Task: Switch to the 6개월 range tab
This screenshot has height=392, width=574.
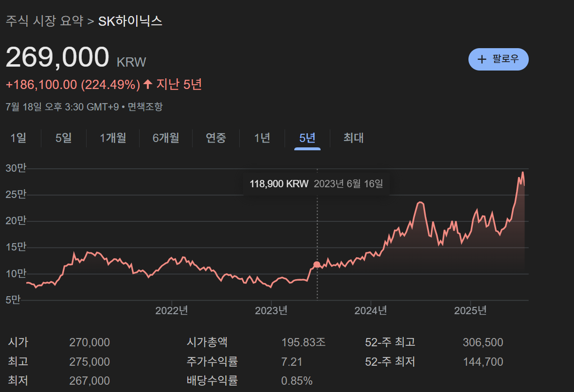Action: point(166,138)
